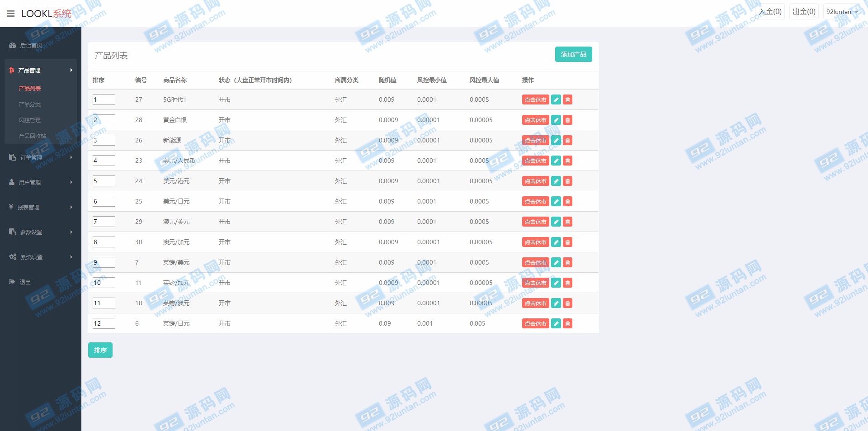868x431 pixels.
Task: Click the edit icon for 澳元/美元
Action: (556, 222)
